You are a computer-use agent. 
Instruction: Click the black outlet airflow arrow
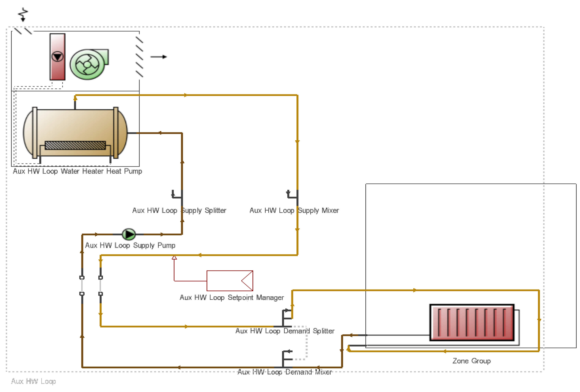pyautogui.click(x=158, y=57)
